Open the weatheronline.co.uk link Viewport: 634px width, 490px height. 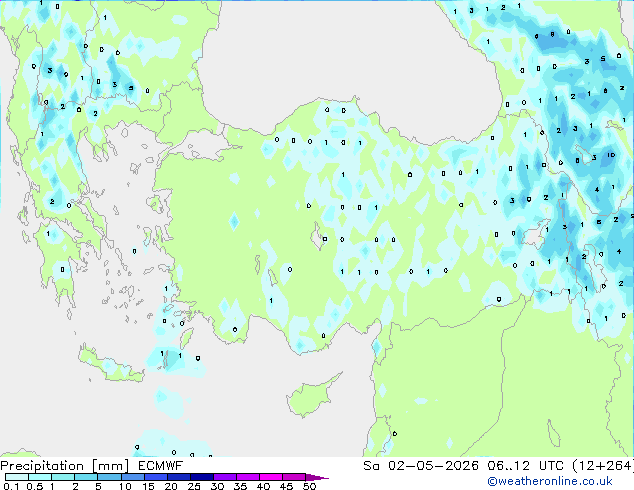[x=550, y=481]
